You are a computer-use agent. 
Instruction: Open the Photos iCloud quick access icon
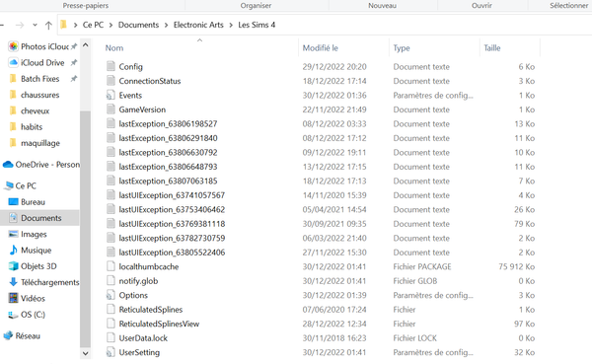point(13,46)
